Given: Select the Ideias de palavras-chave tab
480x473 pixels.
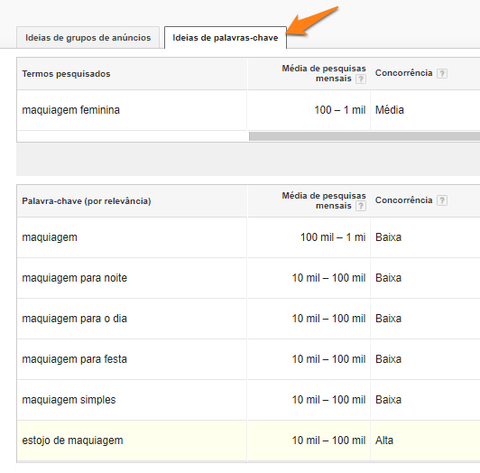Looking at the screenshot, I should [x=225, y=38].
